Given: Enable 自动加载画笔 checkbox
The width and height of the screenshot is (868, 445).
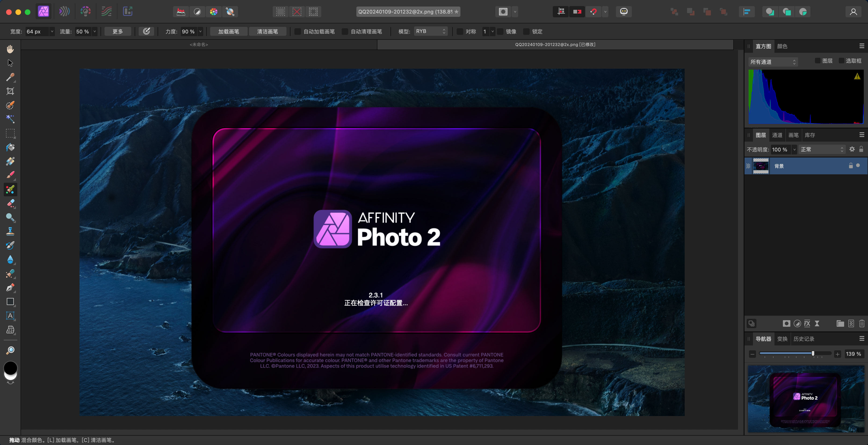Looking at the screenshot, I should (297, 32).
